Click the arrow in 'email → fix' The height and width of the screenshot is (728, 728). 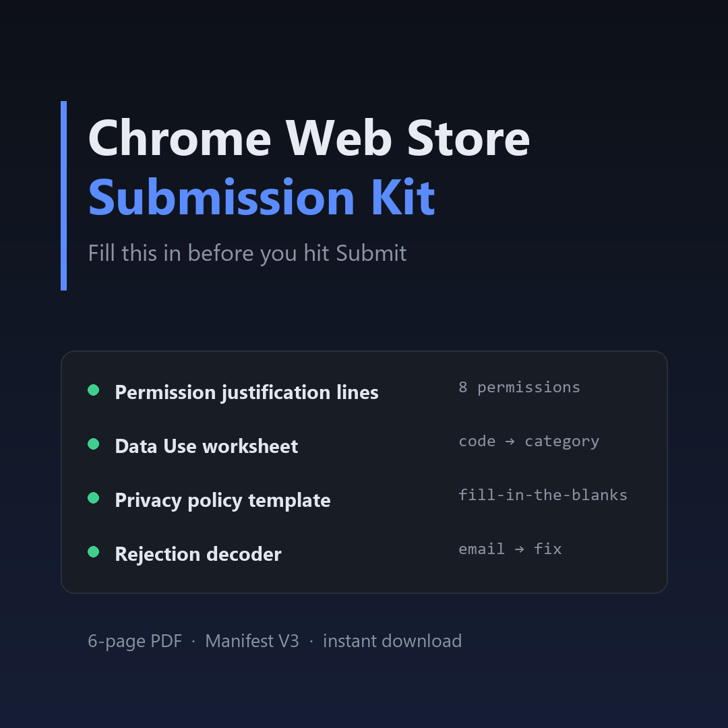(x=519, y=549)
